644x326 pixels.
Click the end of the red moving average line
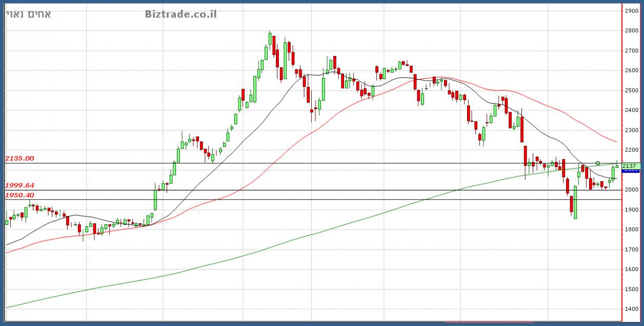(615, 142)
